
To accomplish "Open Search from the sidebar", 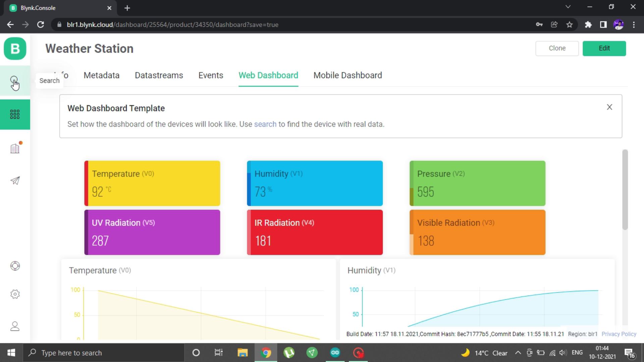I will 14,81.
